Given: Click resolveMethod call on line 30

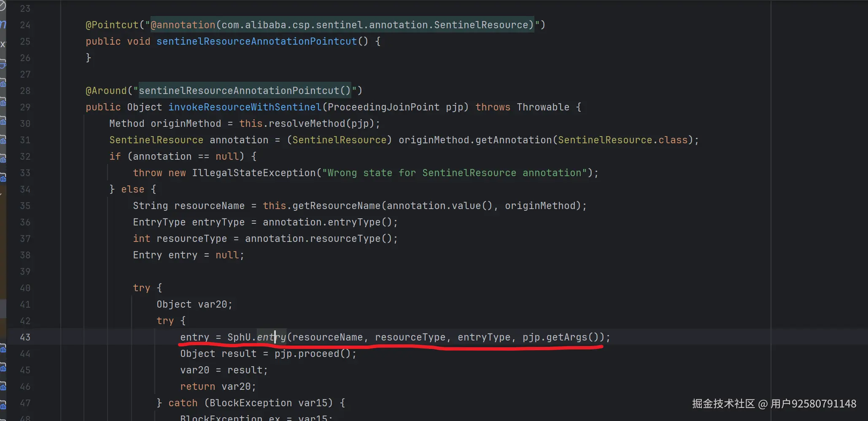Looking at the screenshot, I should point(307,123).
